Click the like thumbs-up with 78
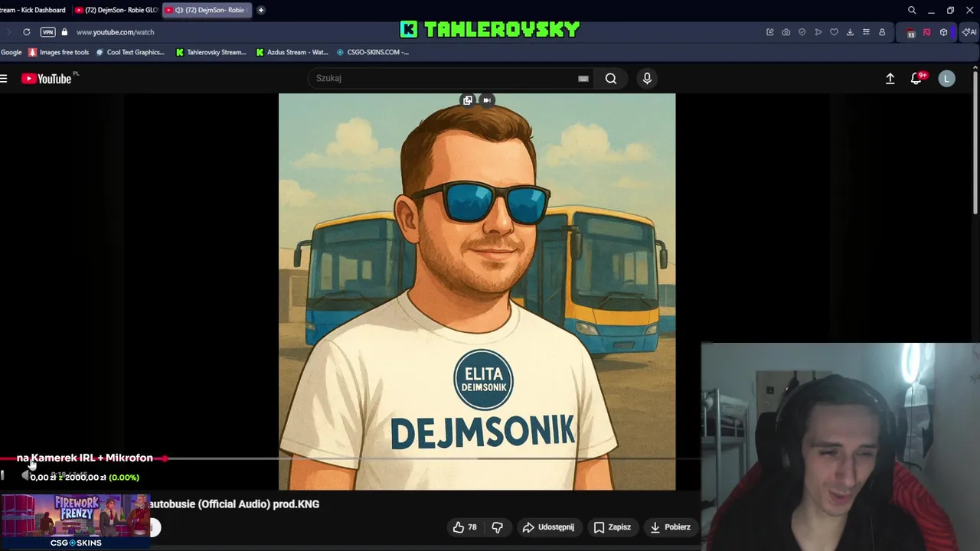 [x=465, y=527]
